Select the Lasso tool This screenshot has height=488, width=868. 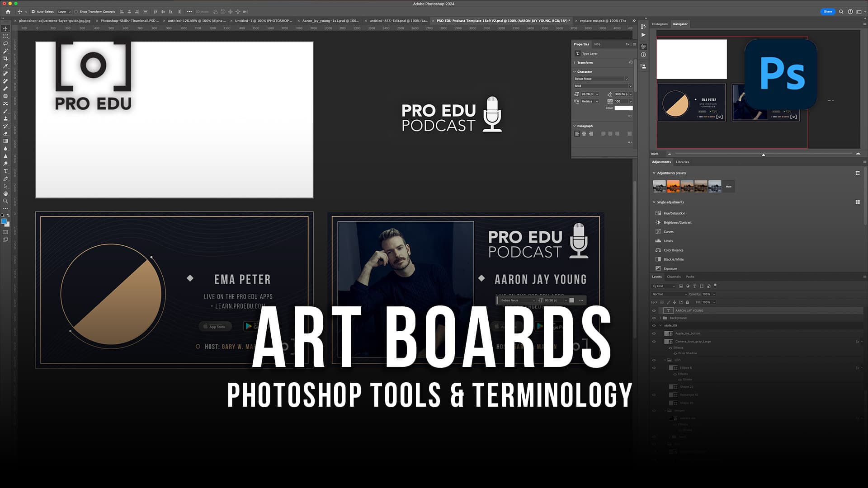(5, 43)
